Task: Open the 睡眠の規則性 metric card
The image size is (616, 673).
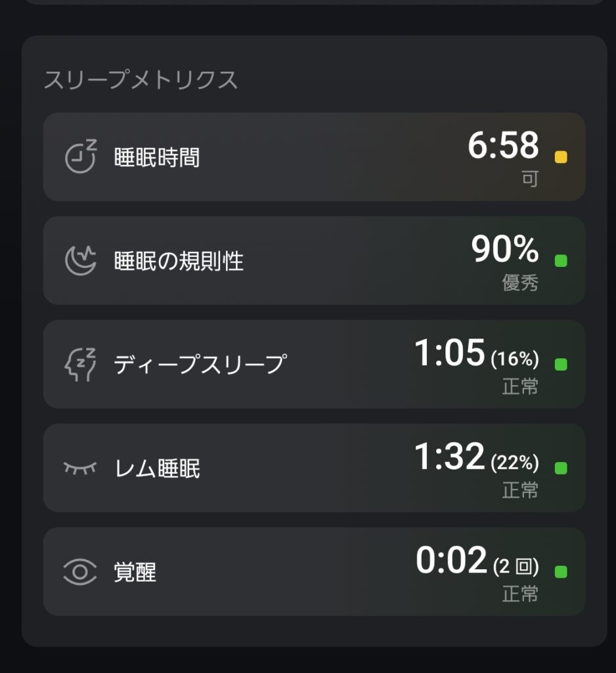Action: pyautogui.click(x=314, y=261)
